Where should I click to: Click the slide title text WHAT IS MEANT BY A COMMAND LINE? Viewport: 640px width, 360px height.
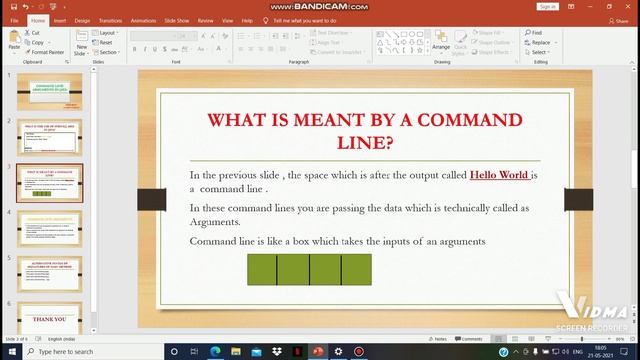(x=365, y=131)
